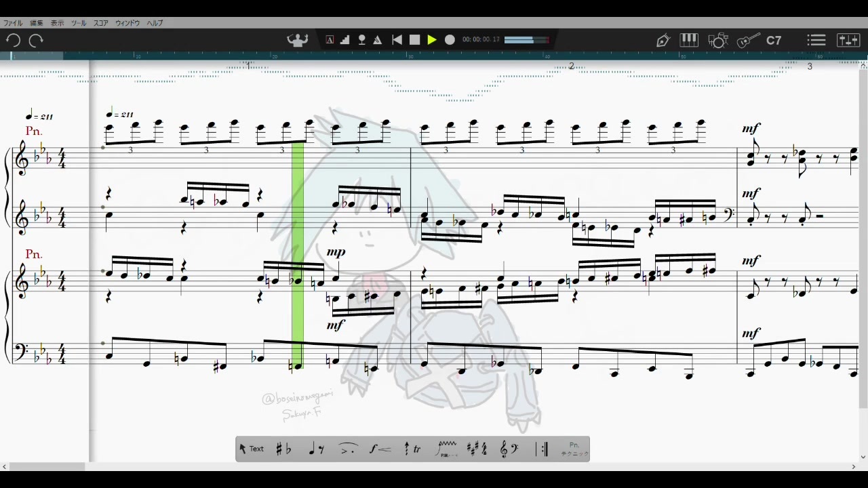868x488 pixels.
Task: Open the list view icon
Action: point(816,41)
